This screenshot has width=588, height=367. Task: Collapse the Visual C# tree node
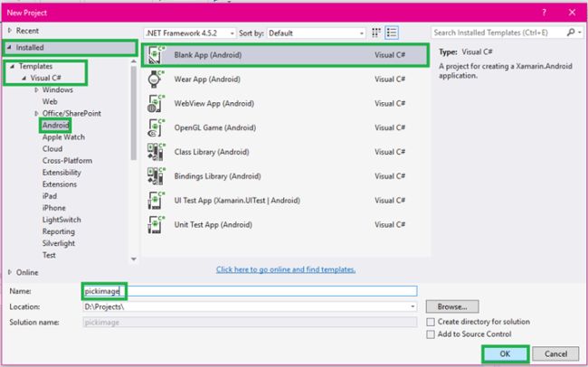(24, 78)
